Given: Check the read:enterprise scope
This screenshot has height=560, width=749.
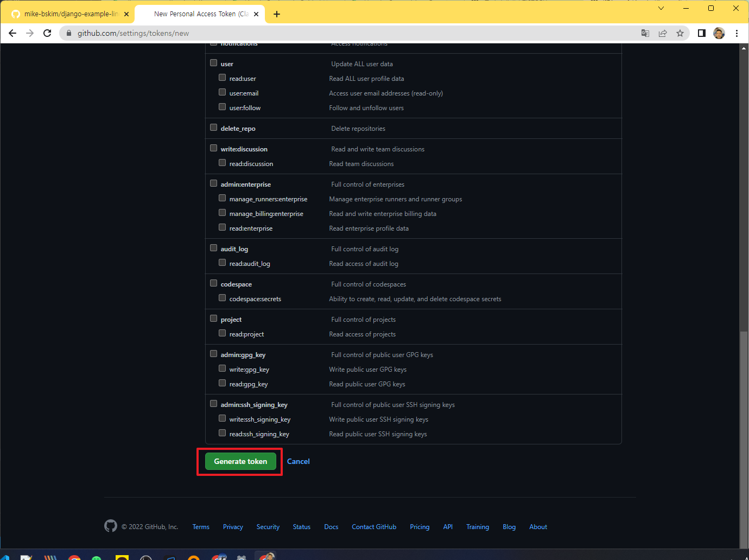Looking at the screenshot, I should coord(223,227).
